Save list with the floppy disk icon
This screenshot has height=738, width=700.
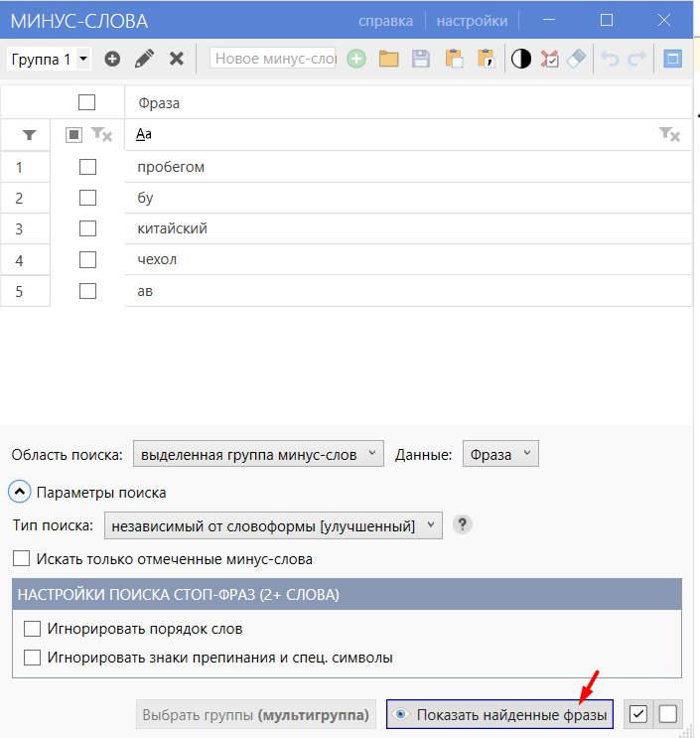coord(421,59)
